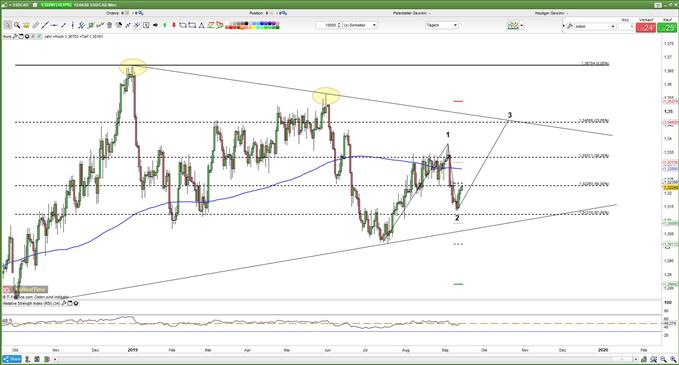Click the trash can delete-objects icon
Viewport: 679px width, 365px height.
click(x=109, y=25)
